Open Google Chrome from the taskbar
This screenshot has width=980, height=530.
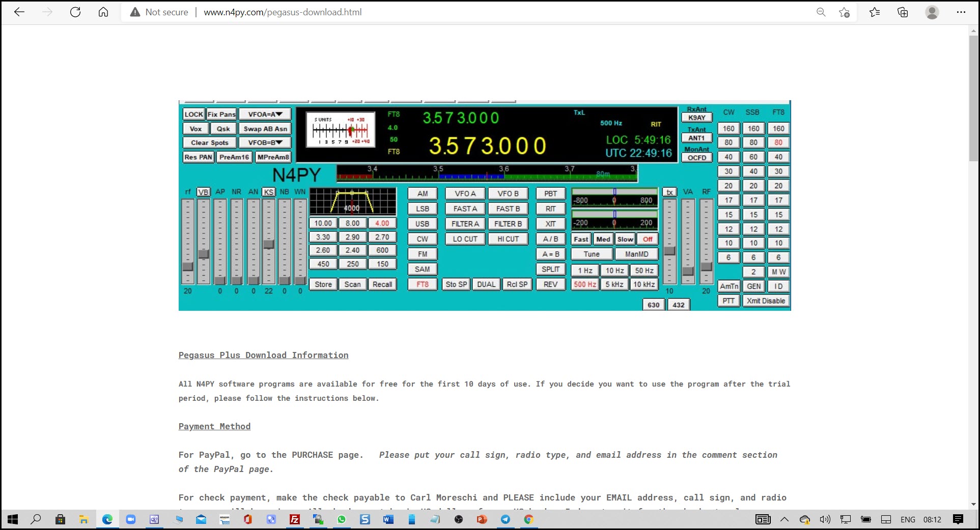pyautogui.click(x=528, y=519)
